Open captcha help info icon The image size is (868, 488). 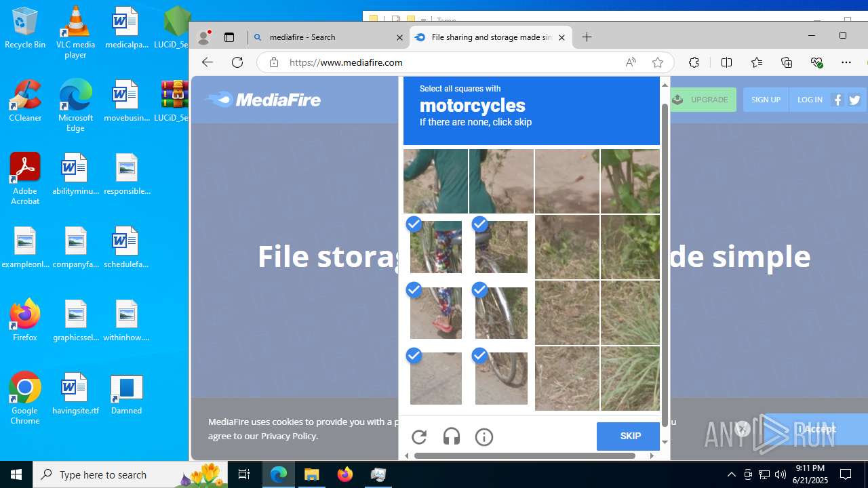[484, 437]
